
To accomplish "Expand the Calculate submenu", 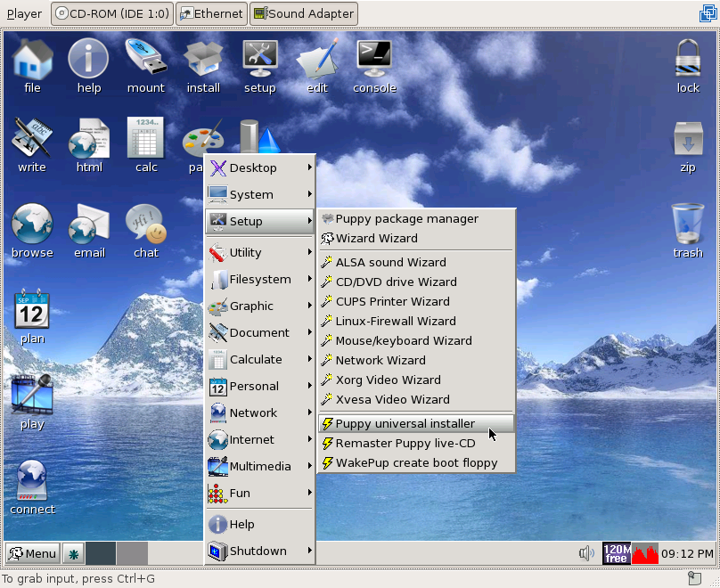I will (x=260, y=359).
